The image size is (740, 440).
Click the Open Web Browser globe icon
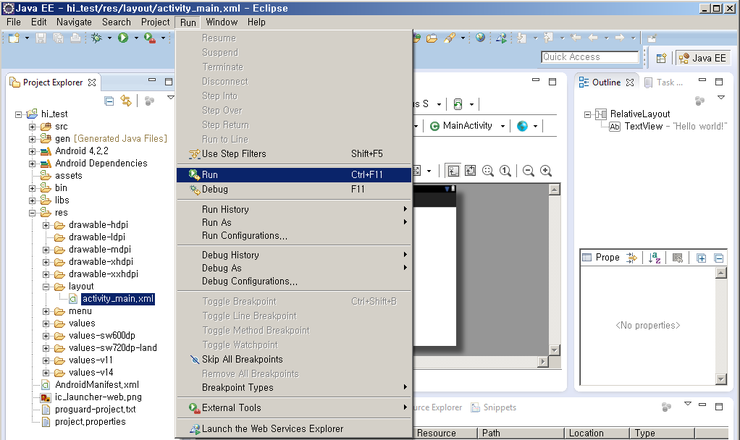coord(480,38)
